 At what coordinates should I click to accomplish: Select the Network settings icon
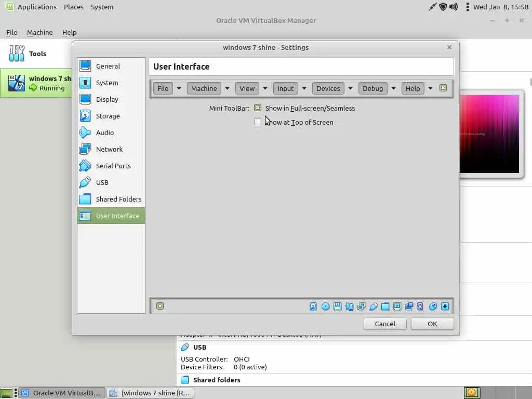(85, 149)
